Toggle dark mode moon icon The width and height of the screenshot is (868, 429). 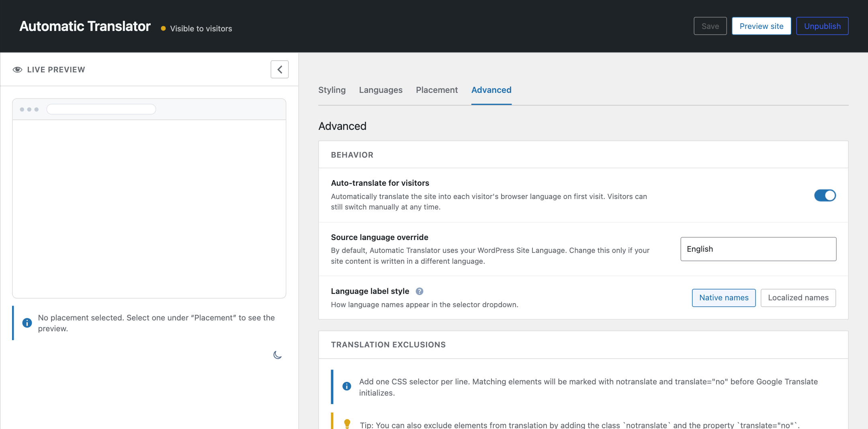[x=277, y=355]
